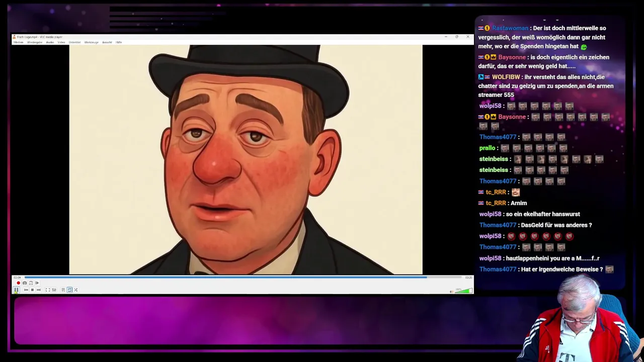The image size is (644, 362).
Task: Stop the video playback
Action: (32, 290)
